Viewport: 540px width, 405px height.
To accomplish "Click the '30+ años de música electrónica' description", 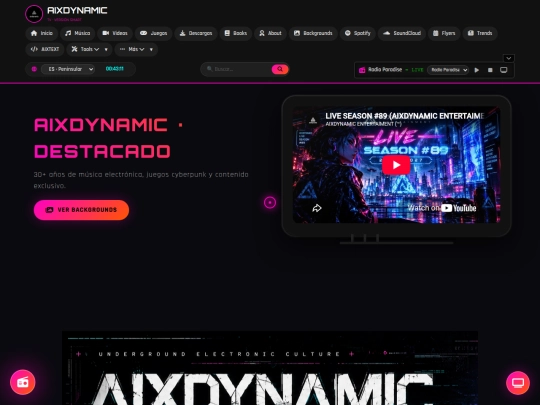I will (141, 180).
